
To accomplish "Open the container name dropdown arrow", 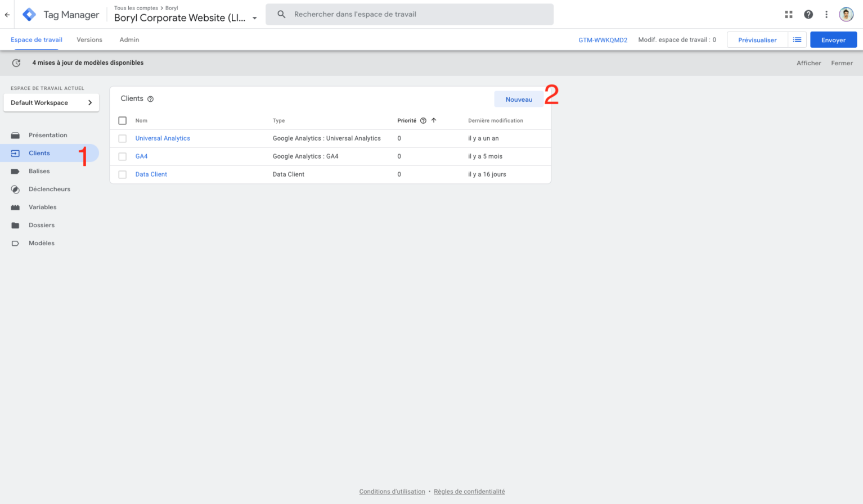I will [255, 17].
